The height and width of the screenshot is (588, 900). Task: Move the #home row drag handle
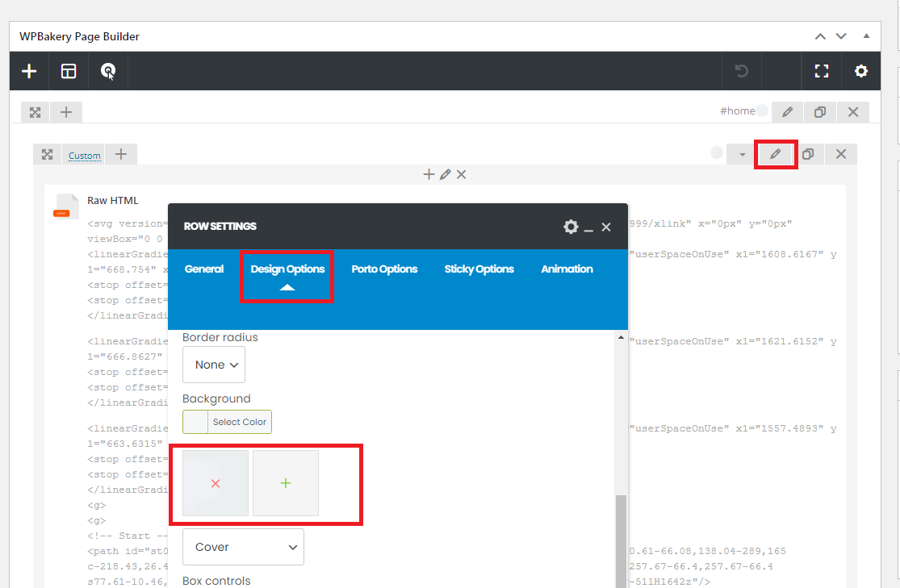(35, 112)
